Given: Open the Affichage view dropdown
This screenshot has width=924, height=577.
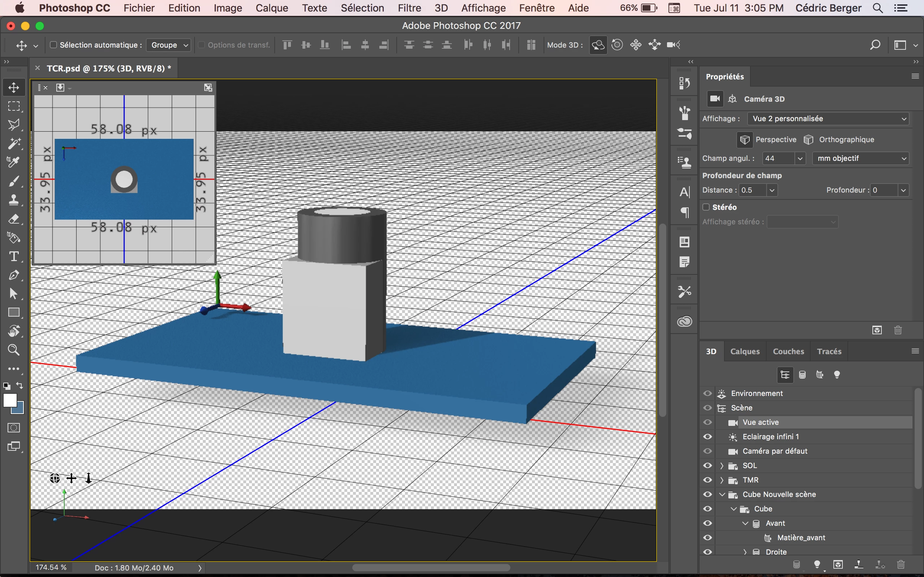Looking at the screenshot, I should (828, 119).
